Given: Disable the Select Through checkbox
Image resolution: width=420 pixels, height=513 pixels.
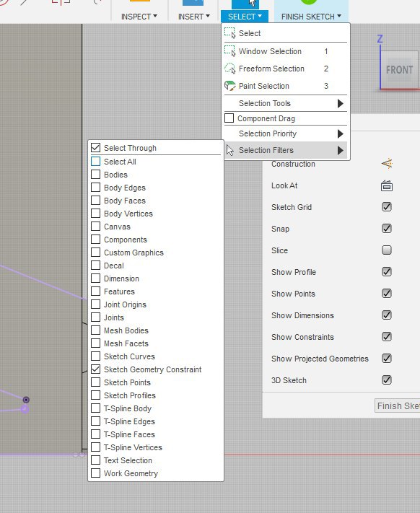Looking at the screenshot, I should [95, 148].
